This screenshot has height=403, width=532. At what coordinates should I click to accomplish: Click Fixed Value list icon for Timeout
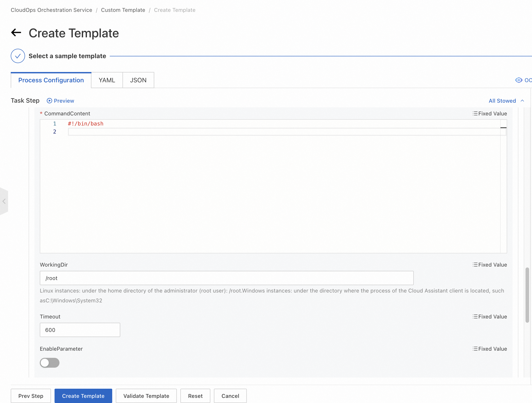(475, 317)
